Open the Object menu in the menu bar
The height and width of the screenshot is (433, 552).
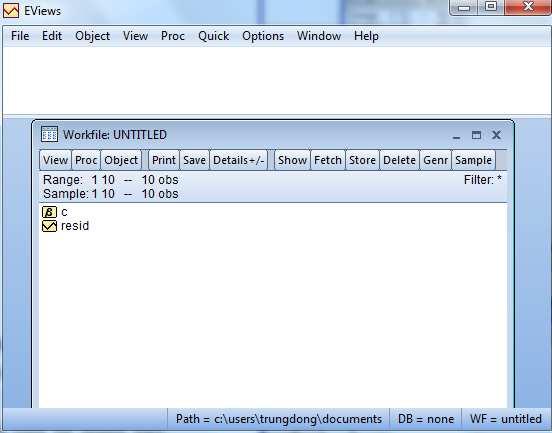tap(93, 36)
